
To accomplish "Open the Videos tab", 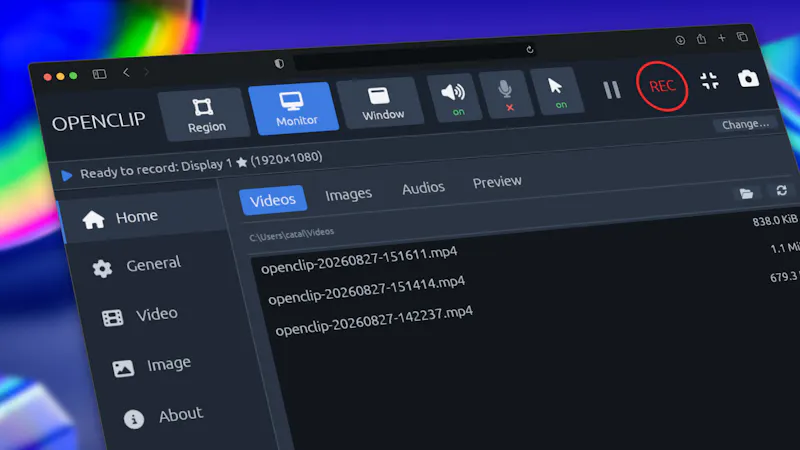I will 272,199.
